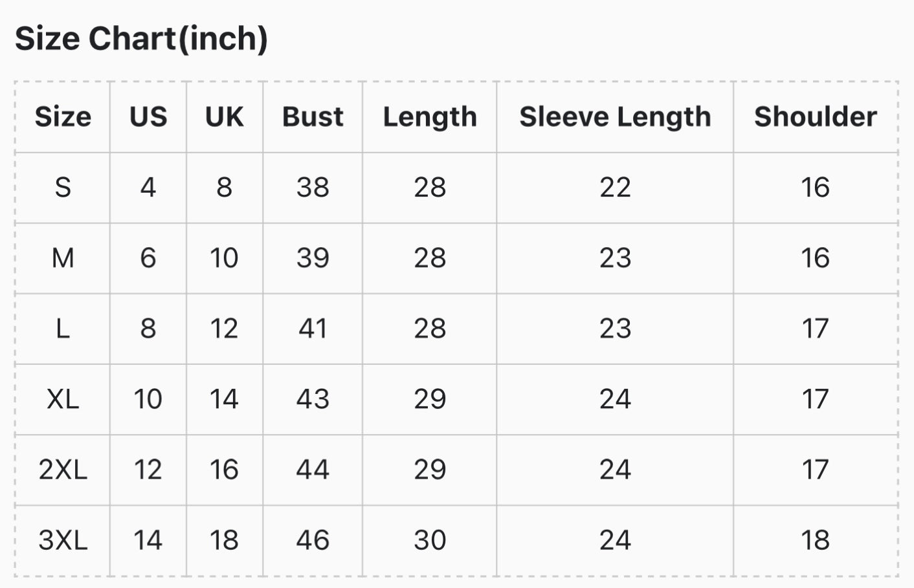Select the L size row label
Viewport: 914px width, 588px height.
tap(63, 329)
